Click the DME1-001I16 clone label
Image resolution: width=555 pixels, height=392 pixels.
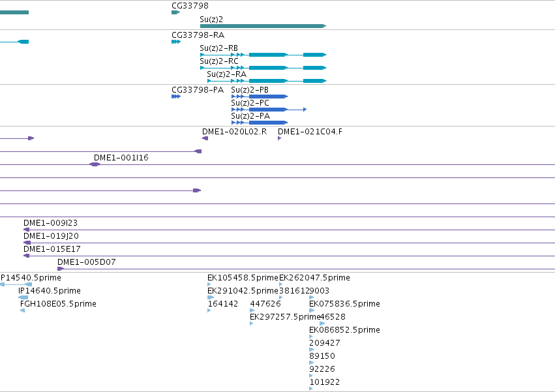pyautogui.click(x=121, y=158)
